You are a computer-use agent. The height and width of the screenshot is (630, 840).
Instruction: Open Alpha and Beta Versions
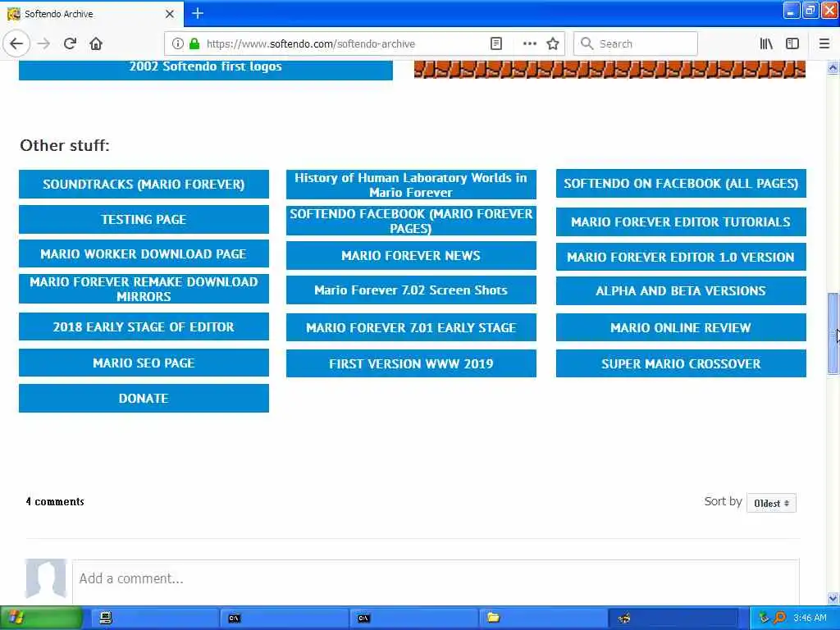681,291
